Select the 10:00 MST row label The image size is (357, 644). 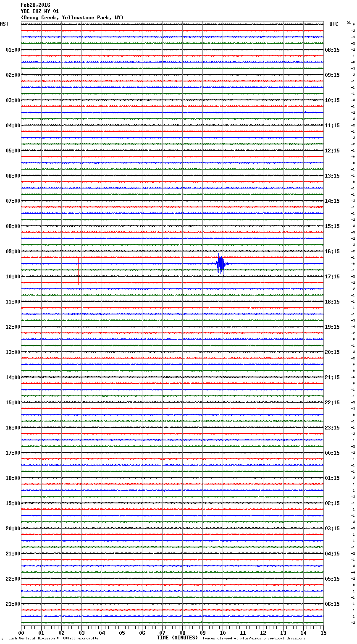pos(13,277)
